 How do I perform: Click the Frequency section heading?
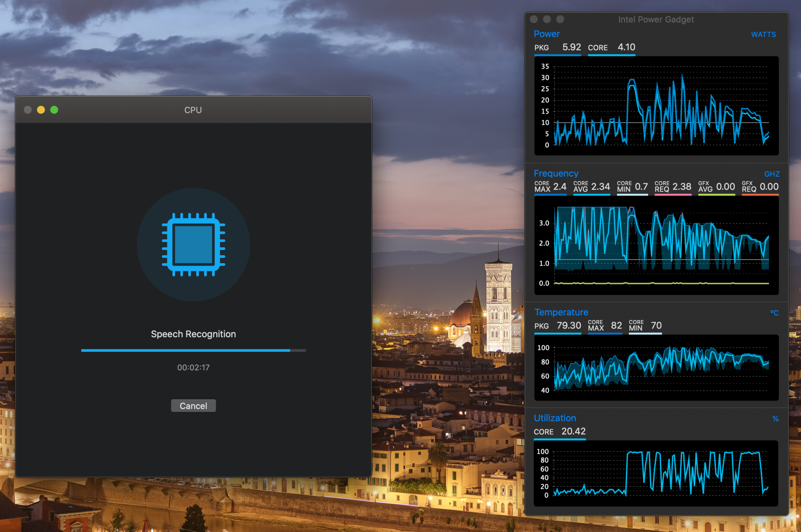(556, 173)
